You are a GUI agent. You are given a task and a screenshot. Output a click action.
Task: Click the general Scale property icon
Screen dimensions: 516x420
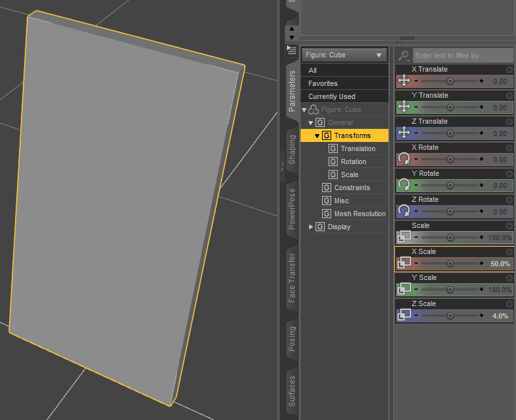[403, 237]
